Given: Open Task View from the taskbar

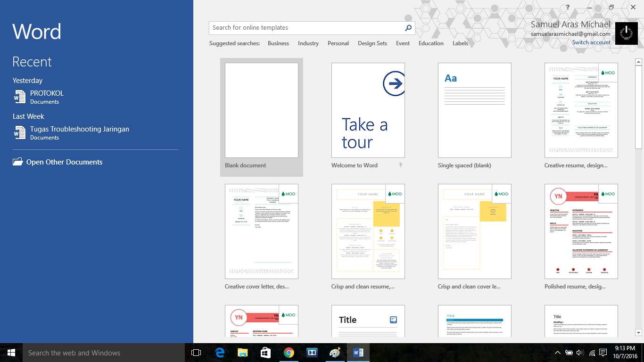Looking at the screenshot, I should 196,353.
